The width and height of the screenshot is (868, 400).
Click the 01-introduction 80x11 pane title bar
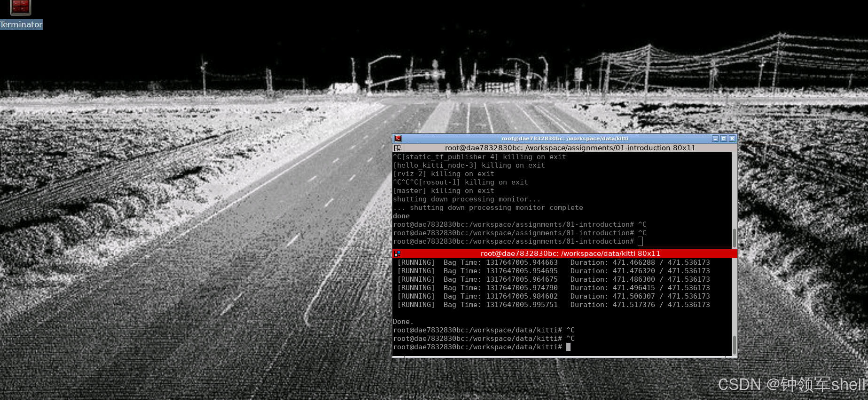click(x=565, y=148)
